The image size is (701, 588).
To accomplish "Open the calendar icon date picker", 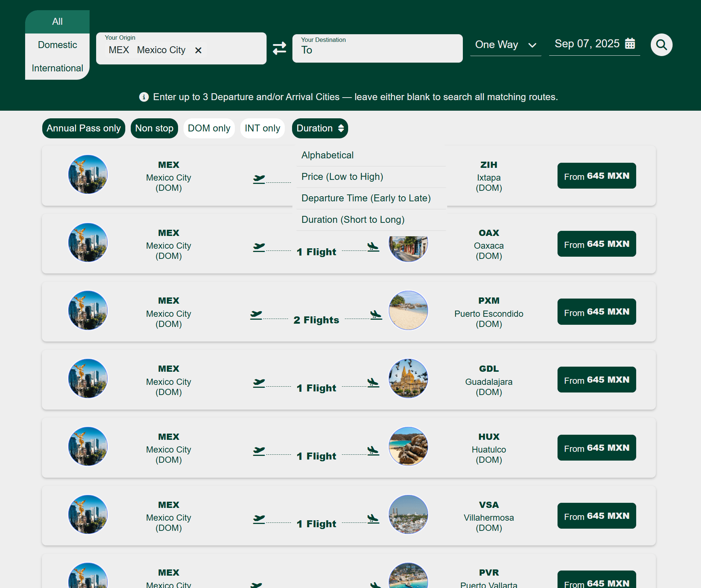I will point(630,43).
